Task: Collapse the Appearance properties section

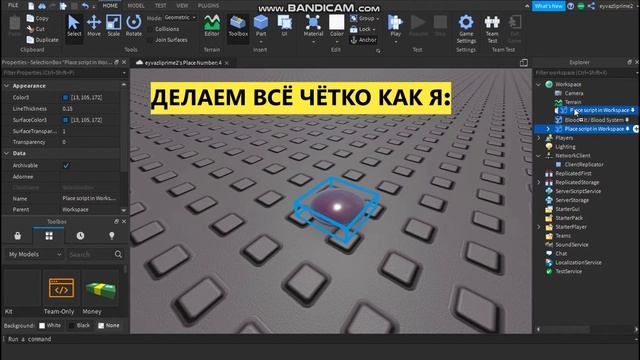Action: (x=6, y=86)
